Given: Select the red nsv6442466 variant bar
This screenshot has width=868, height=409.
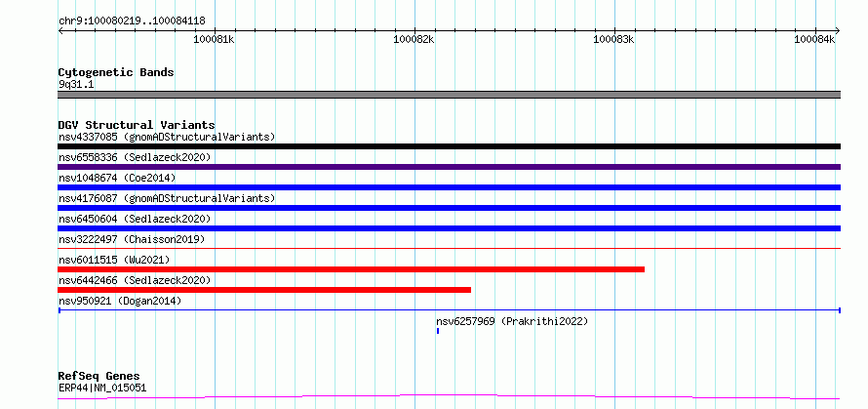Looking at the screenshot, I should 264,290.
